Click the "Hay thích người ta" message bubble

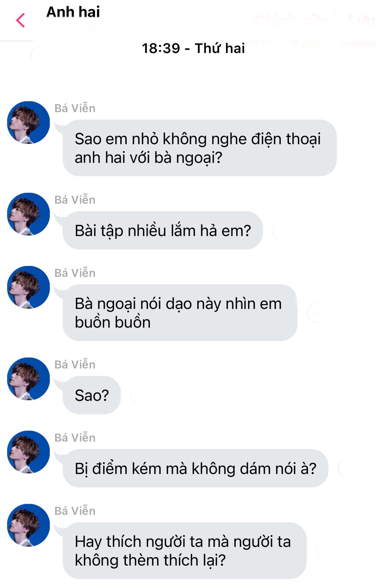(184, 551)
